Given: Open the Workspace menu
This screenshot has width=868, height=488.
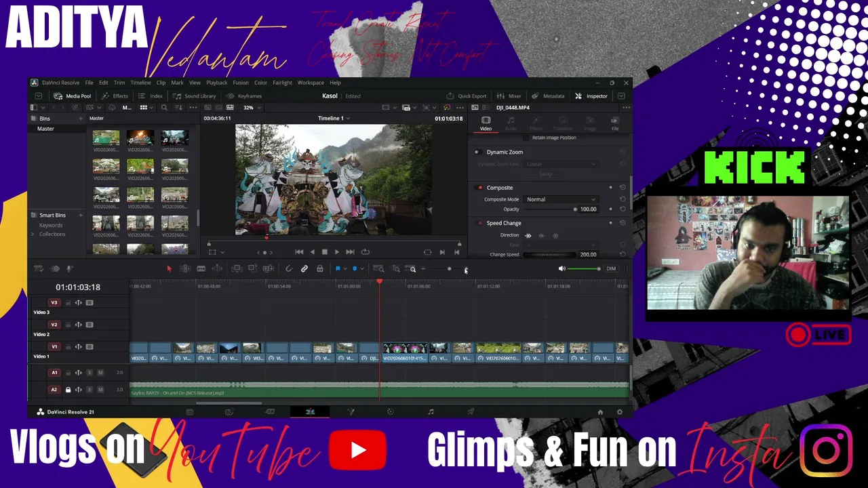Looking at the screenshot, I should click(x=311, y=83).
